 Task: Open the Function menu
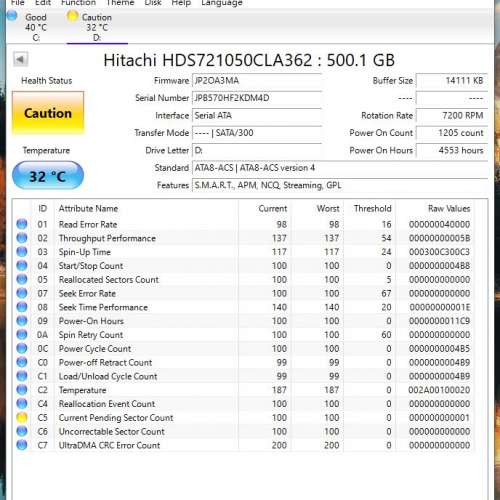point(78,3)
